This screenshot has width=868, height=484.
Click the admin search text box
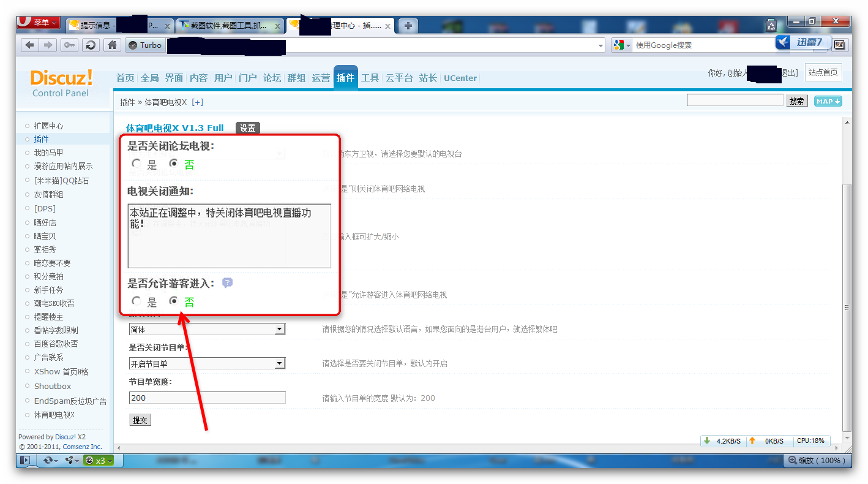tap(735, 100)
